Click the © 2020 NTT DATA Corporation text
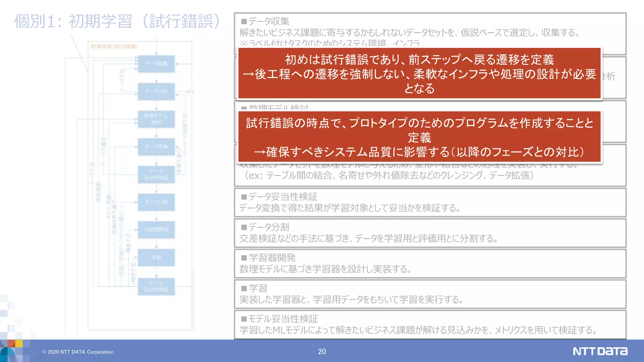The image size is (644, 362). click(78, 352)
